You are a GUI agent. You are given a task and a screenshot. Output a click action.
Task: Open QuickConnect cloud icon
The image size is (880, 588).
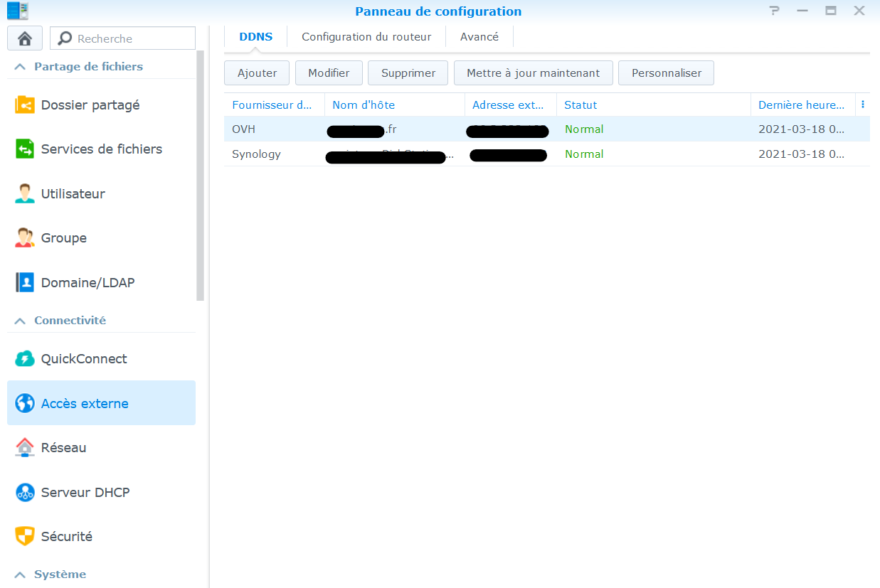click(25, 359)
